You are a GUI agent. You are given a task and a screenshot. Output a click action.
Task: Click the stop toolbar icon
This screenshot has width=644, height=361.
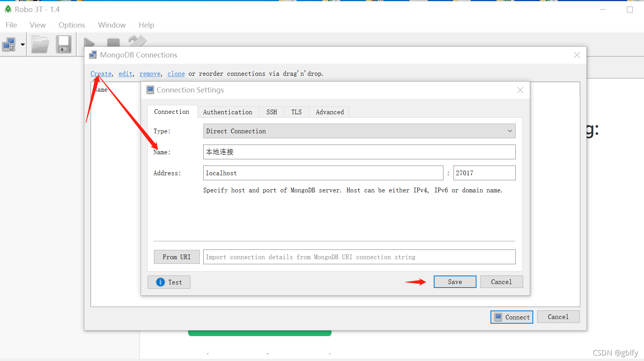click(x=113, y=43)
